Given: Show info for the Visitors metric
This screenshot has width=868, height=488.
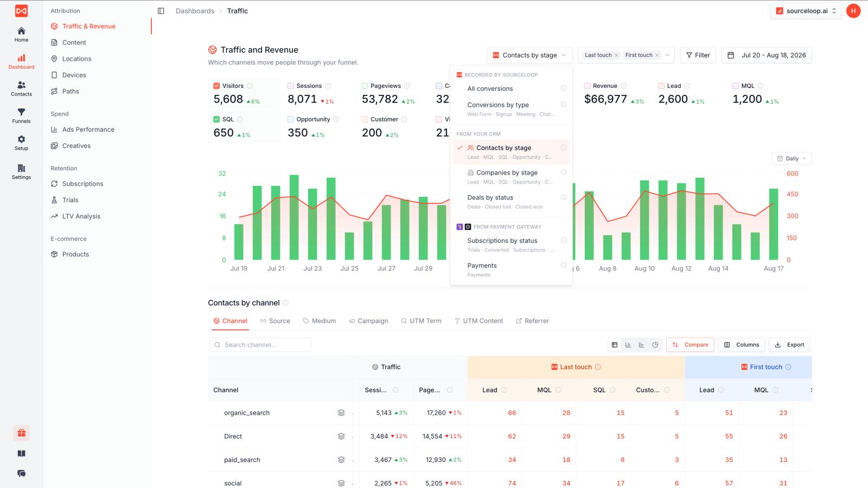Looking at the screenshot, I should coord(250,86).
